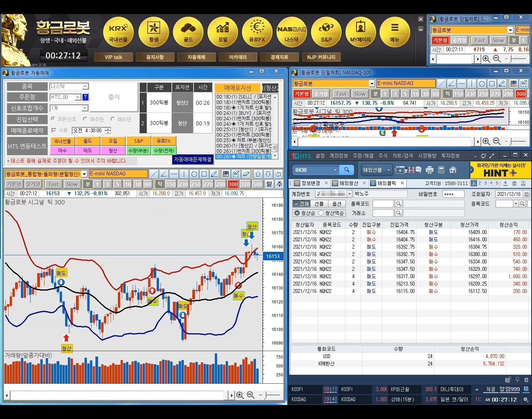Open the 오일 market button

coord(223,32)
